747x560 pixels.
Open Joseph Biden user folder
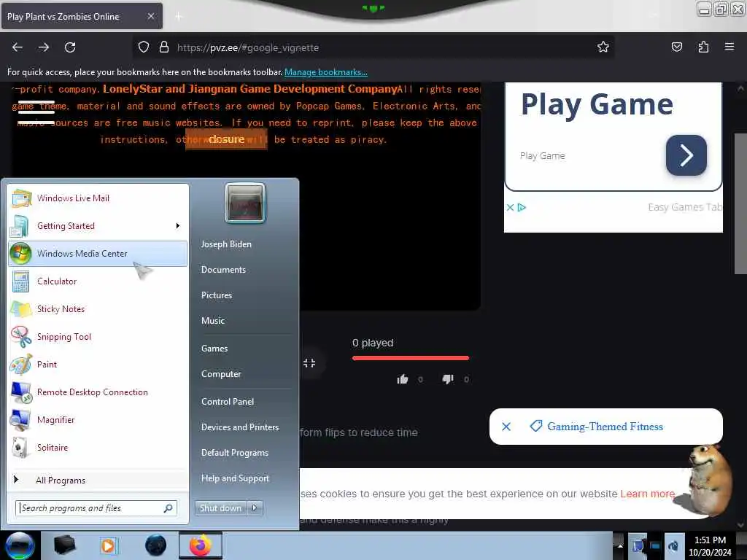[x=226, y=244]
